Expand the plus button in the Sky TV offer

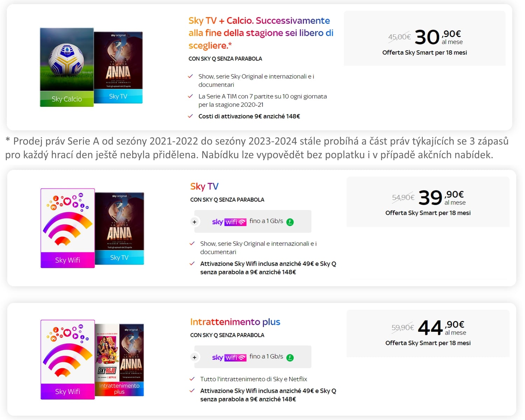(x=195, y=222)
